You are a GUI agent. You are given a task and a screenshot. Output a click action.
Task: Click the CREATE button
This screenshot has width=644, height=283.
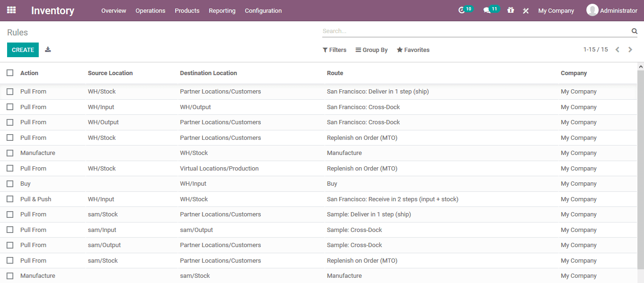coord(23,50)
